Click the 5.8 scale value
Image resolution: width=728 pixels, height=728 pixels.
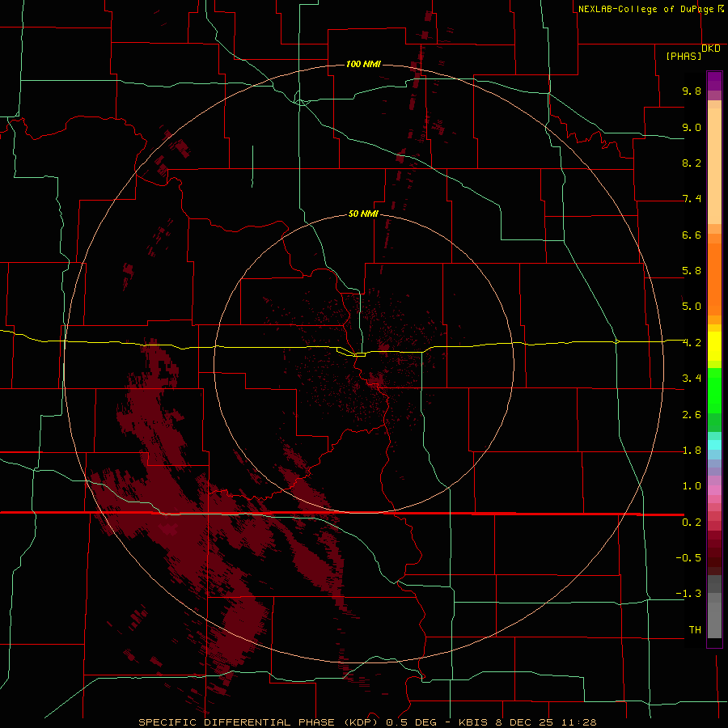click(x=692, y=271)
